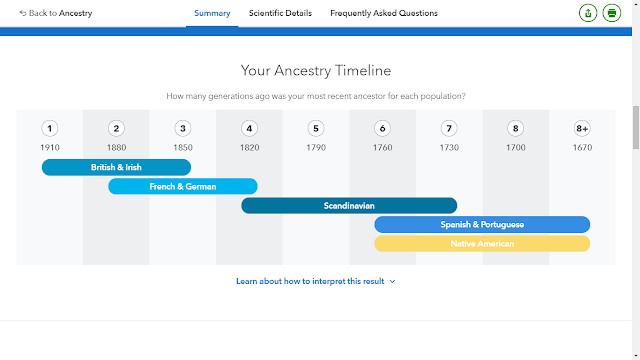This screenshot has height=360, width=640.
Task: Select generation 2 circle marker
Action: click(116, 129)
